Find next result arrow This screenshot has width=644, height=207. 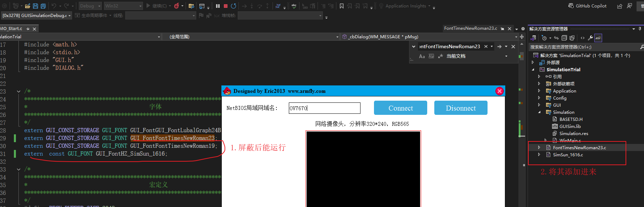(499, 46)
